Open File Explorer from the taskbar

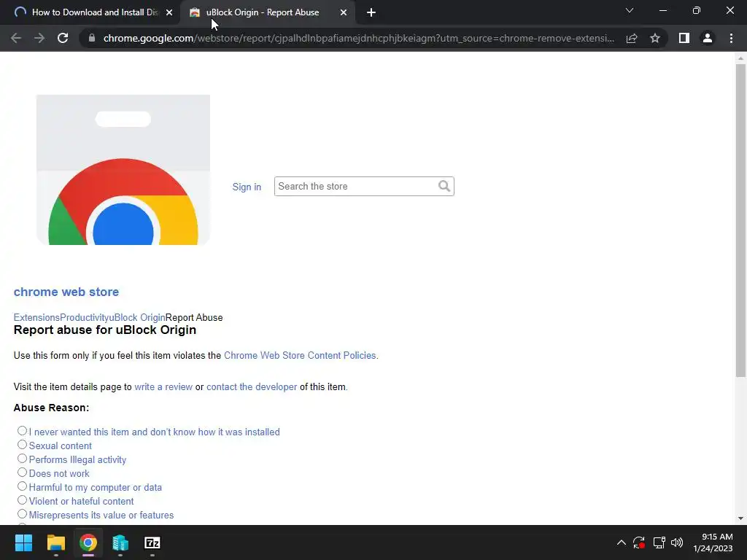coord(55,542)
